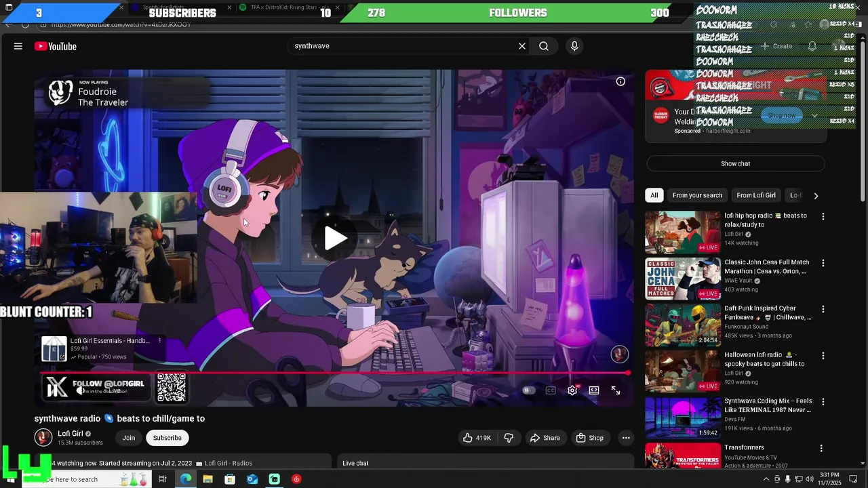Screen dimensions: 868x488
Task: Click the Join membership button
Action: [x=128, y=438]
